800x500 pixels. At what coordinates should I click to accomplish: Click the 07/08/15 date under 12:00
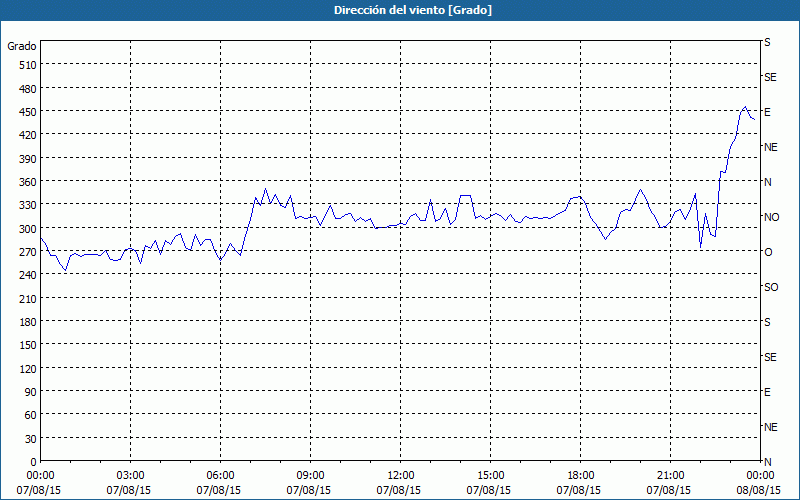(x=398, y=490)
